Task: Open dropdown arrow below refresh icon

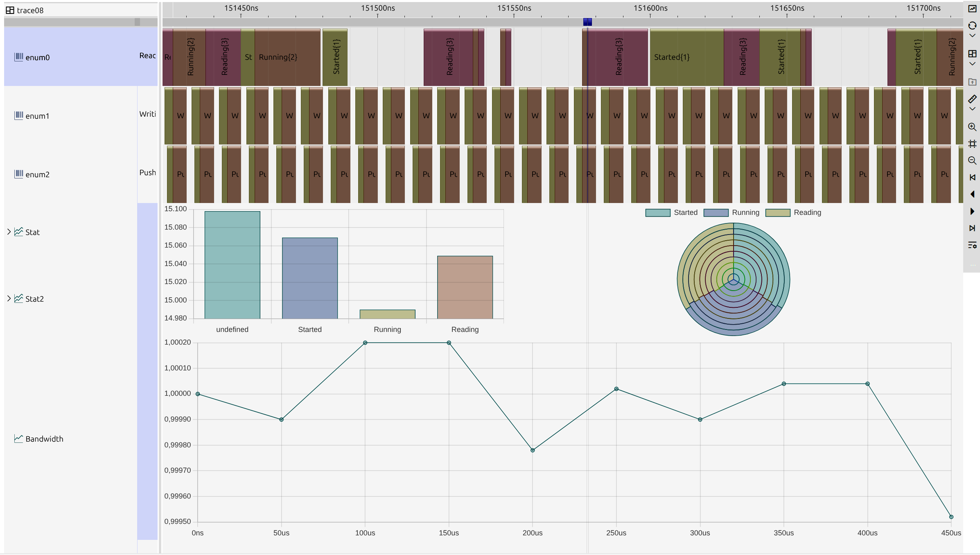Action: pyautogui.click(x=972, y=36)
